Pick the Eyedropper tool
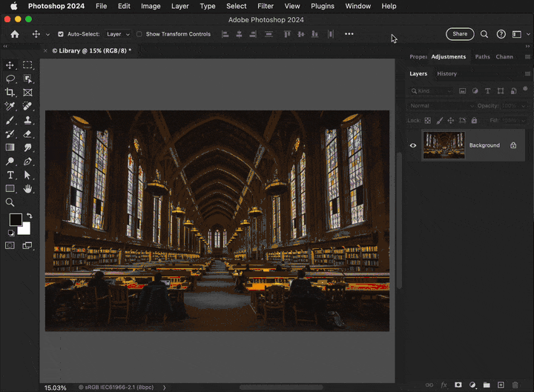 point(10,107)
